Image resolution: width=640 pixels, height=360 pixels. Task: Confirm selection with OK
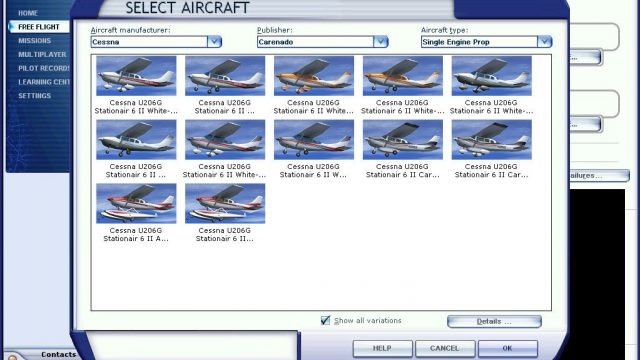point(507,348)
